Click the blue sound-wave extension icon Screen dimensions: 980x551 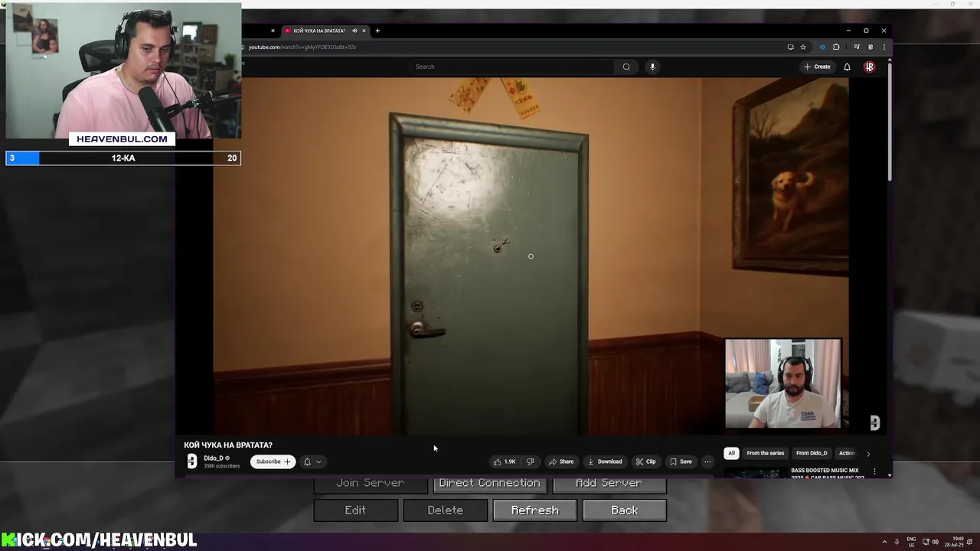click(x=822, y=47)
